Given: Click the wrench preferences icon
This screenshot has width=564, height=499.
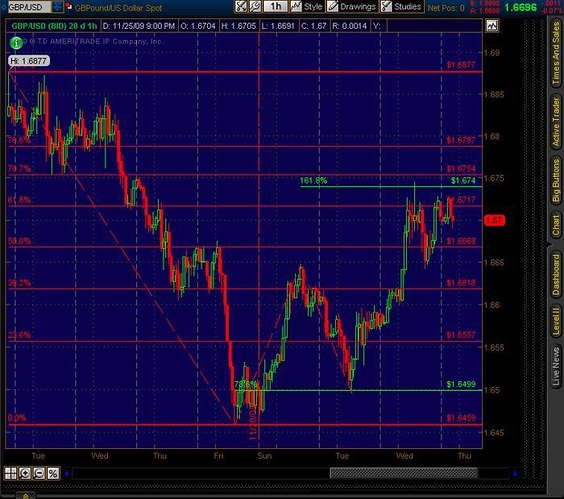Looking at the screenshot, I should [255, 6].
